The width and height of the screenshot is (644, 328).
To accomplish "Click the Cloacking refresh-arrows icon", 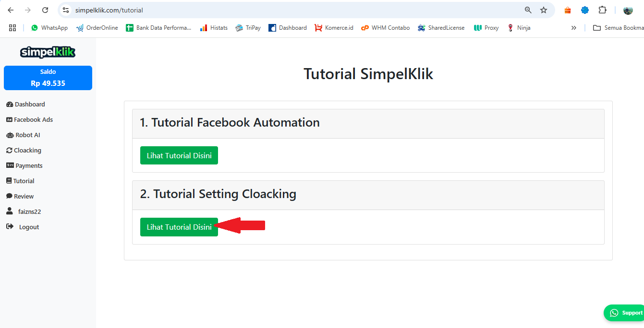I will click(9, 150).
